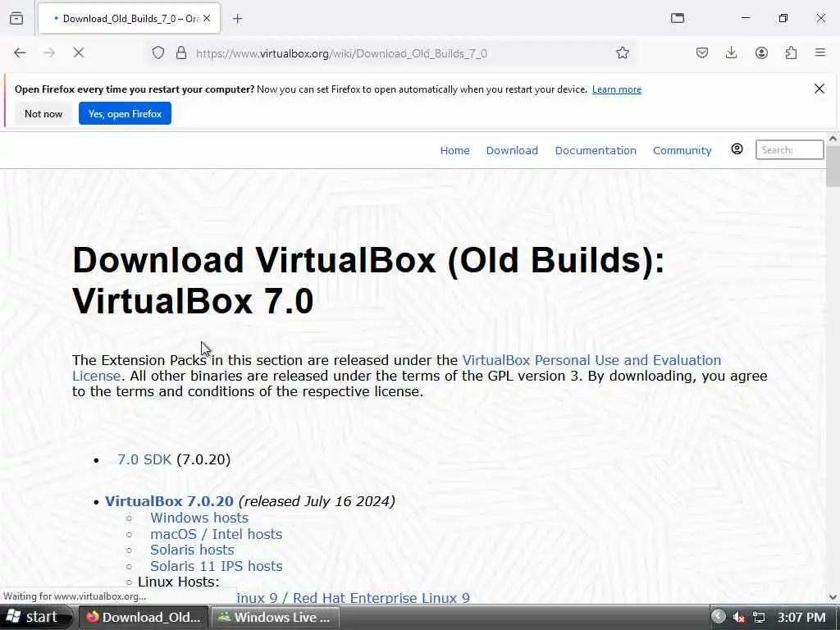Screen dimensions: 840x630
Task: Go back to the previous page
Action: pos(20,52)
